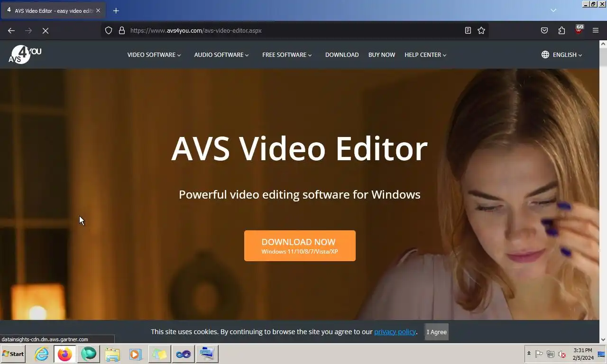This screenshot has width=607, height=364.
Task: Open the DOWNLOAD page link
Action: coord(342,55)
